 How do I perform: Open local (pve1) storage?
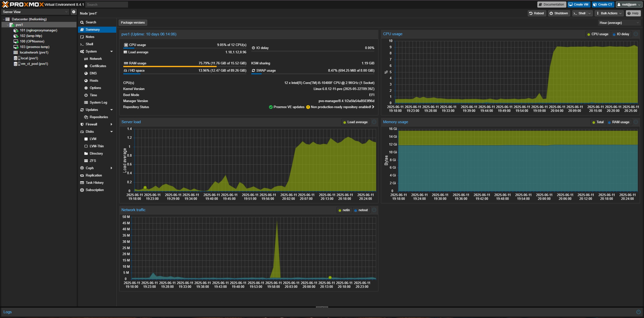(x=29, y=58)
